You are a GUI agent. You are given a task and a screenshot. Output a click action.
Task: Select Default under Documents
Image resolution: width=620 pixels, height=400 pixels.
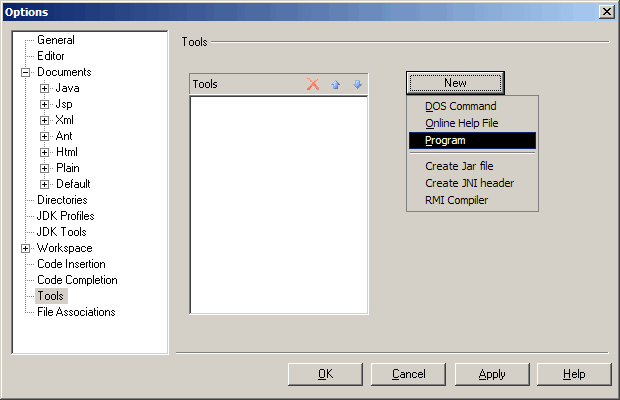click(x=73, y=184)
